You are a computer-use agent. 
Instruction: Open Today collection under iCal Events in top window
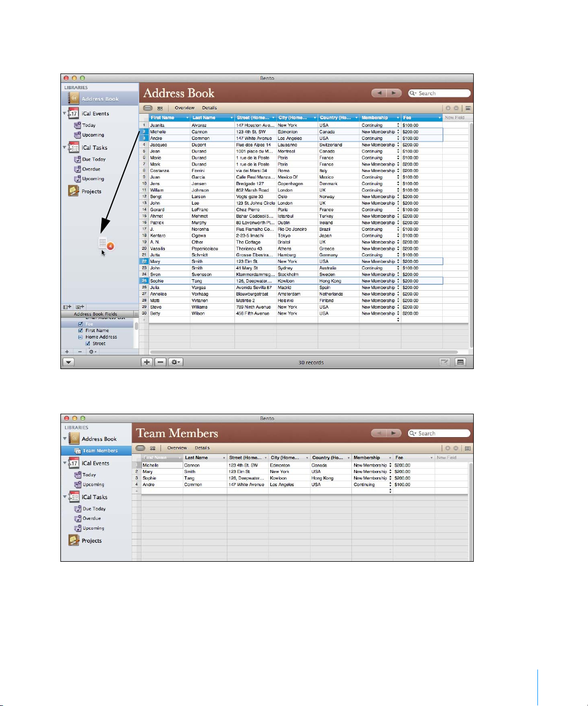coord(89,125)
